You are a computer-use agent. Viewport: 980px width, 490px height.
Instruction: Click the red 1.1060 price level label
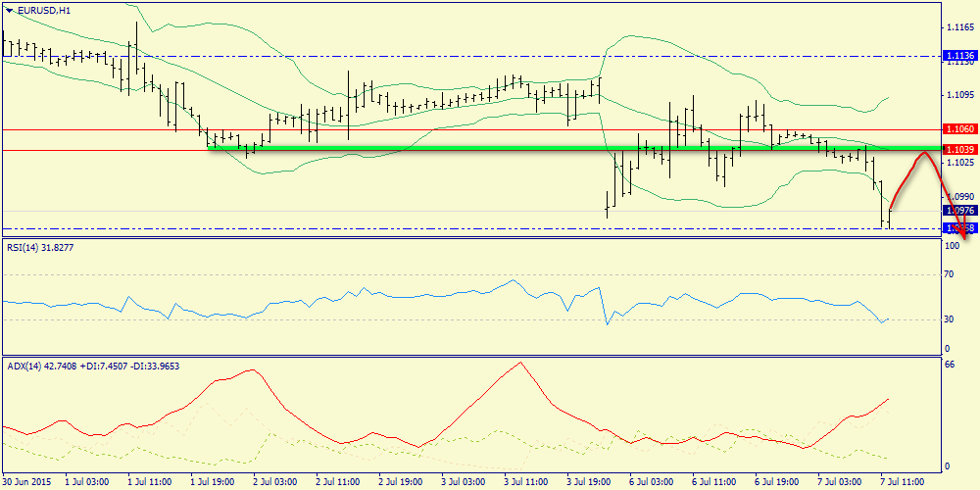(x=961, y=128)
